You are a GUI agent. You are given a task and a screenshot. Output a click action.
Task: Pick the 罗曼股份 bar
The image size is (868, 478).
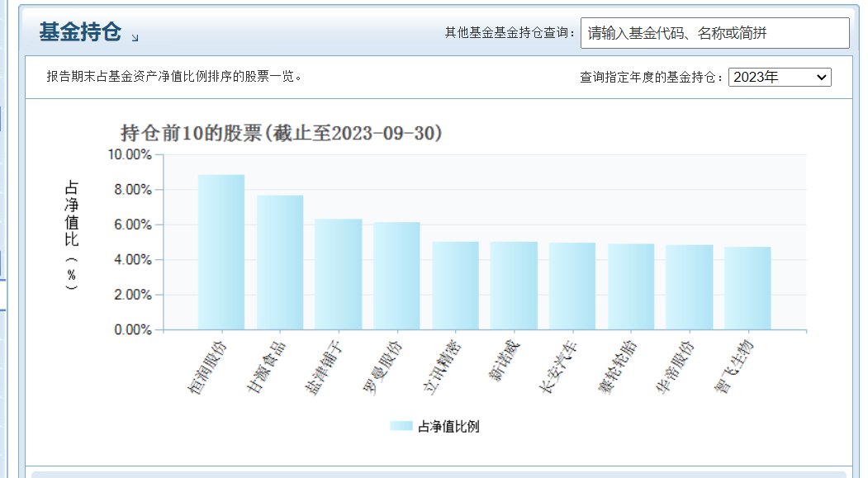pyautogui.click(x=396, y=276)
